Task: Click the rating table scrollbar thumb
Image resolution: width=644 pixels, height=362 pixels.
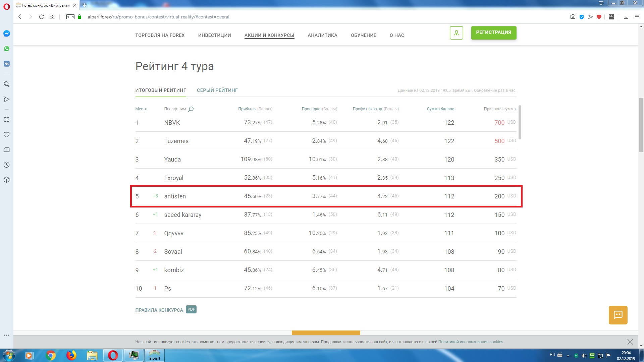Action: pyautogui.click(x=520, y=122)
